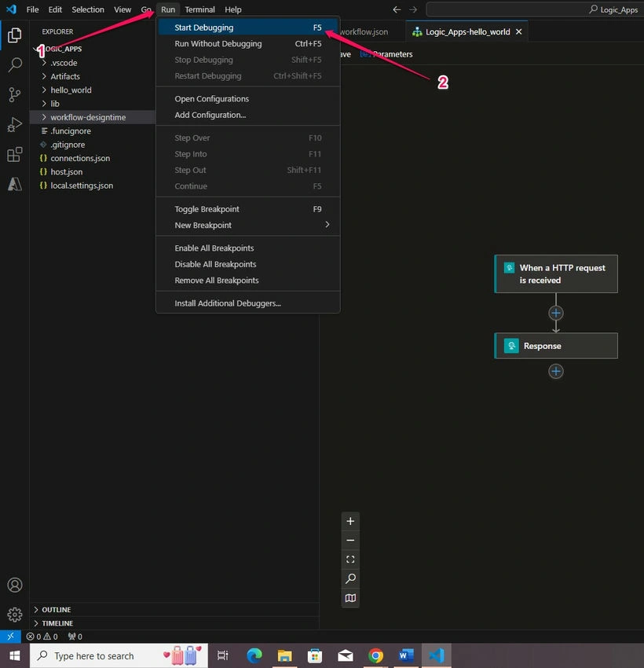
Task: Choose Run Without Debugging
Action: pos(247,43)
